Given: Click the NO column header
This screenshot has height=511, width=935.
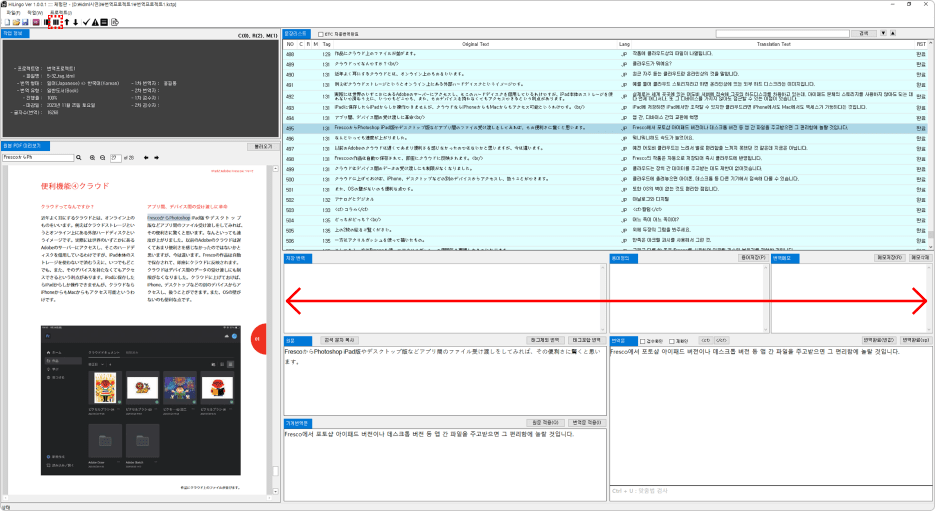Looking at the screenshot, I should [290, 44].
